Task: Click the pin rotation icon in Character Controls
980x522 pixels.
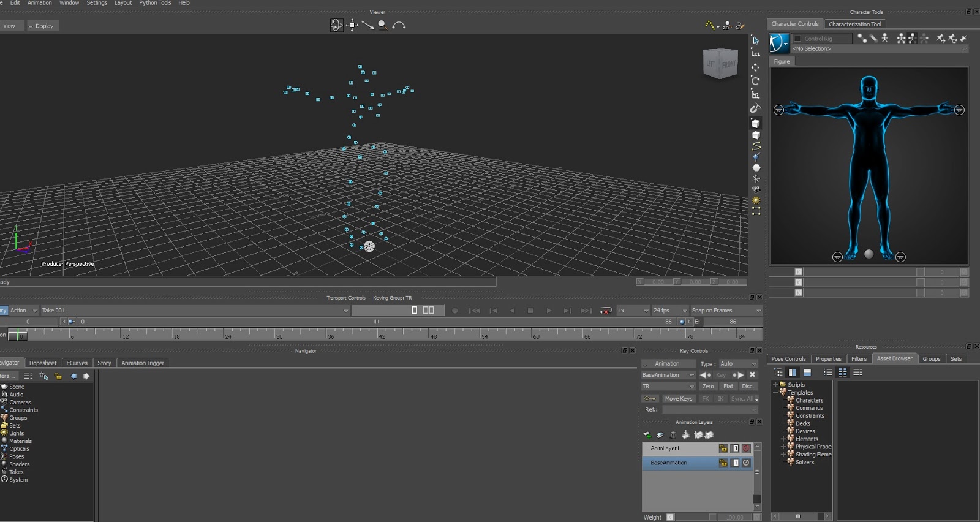Action: (x=952, y=39)
